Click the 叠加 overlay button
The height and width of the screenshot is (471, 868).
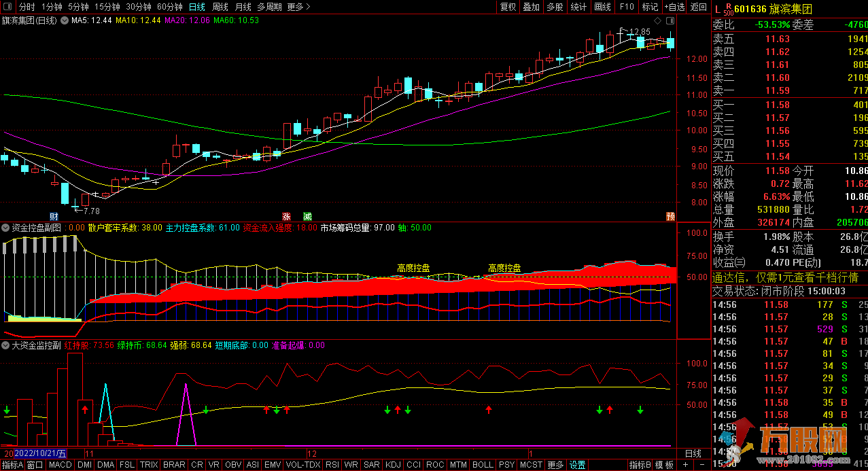click(531, 7)
